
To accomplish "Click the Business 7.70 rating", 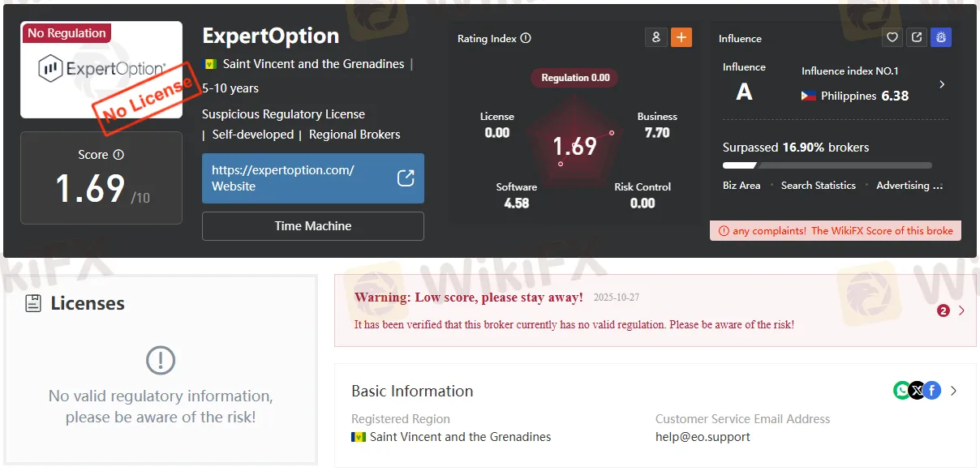I will tap(657, 125).
